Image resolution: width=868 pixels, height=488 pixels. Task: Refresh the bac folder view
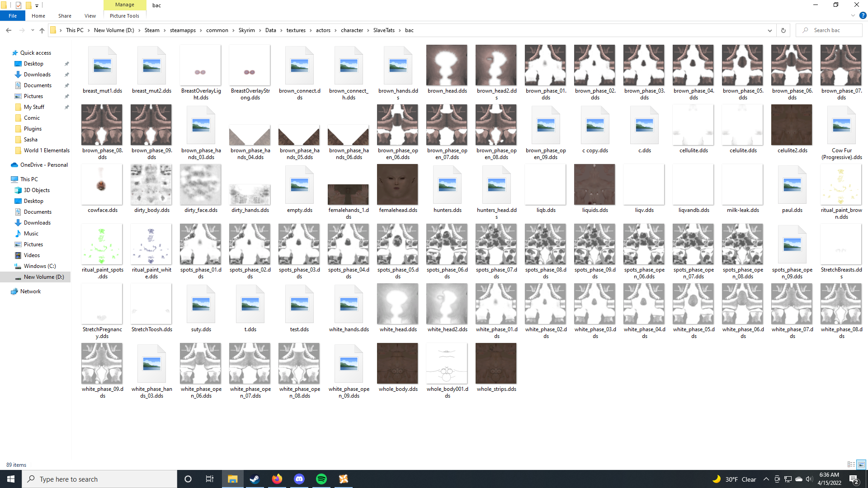783,30
